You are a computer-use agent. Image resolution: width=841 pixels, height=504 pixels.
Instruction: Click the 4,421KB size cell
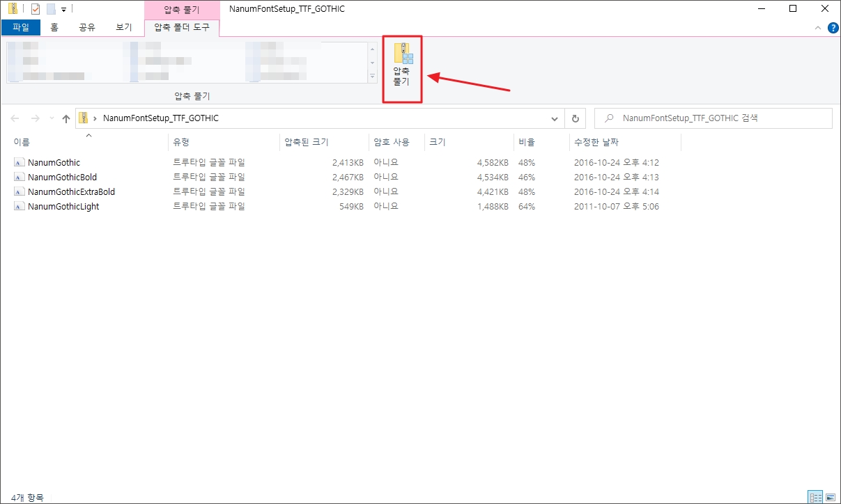[x=493, y=191]
